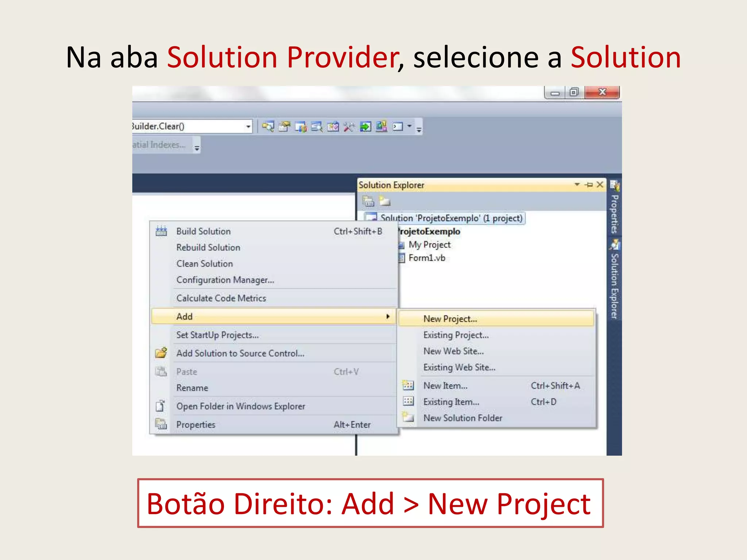Select New Solution Folder entry
The image size is (747, 560).
pyautogui.click(x=496, y=418)
